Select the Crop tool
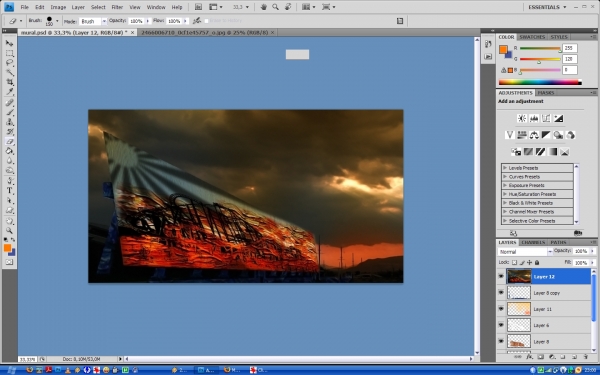Viewport: 600px width, 375px height. tap(10, 82)
